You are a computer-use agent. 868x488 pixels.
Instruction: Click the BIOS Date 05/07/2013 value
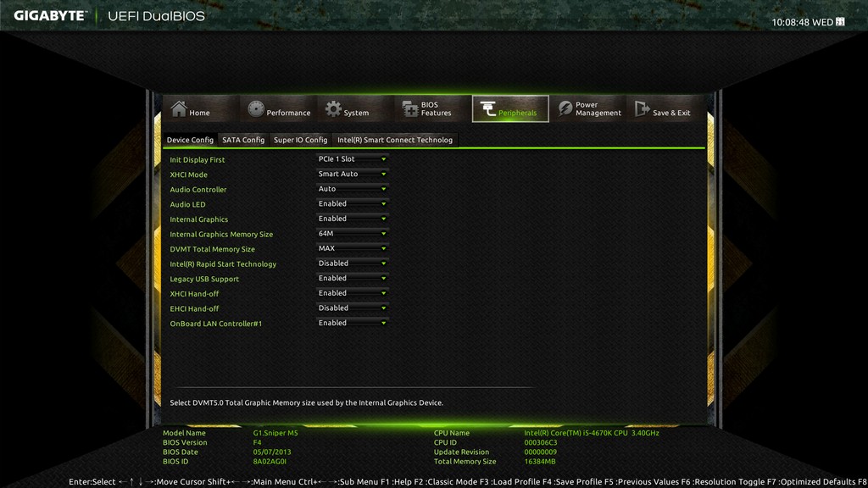pyautogui.click(x=272, y=452)
